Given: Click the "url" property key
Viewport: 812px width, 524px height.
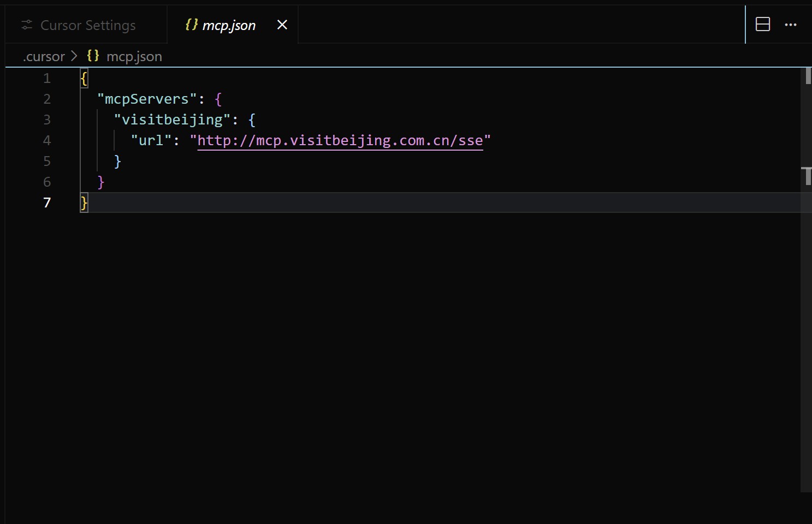Looking at the screenshot, I should tap(151, 140).
